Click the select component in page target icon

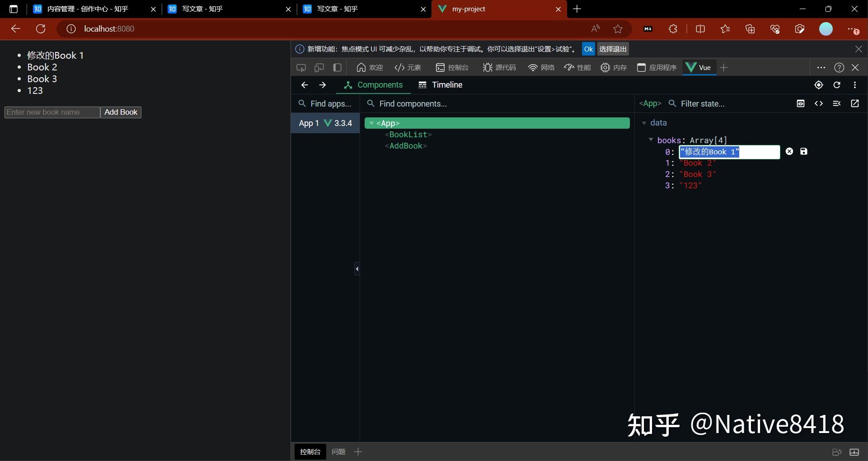(x=818, y=85)
